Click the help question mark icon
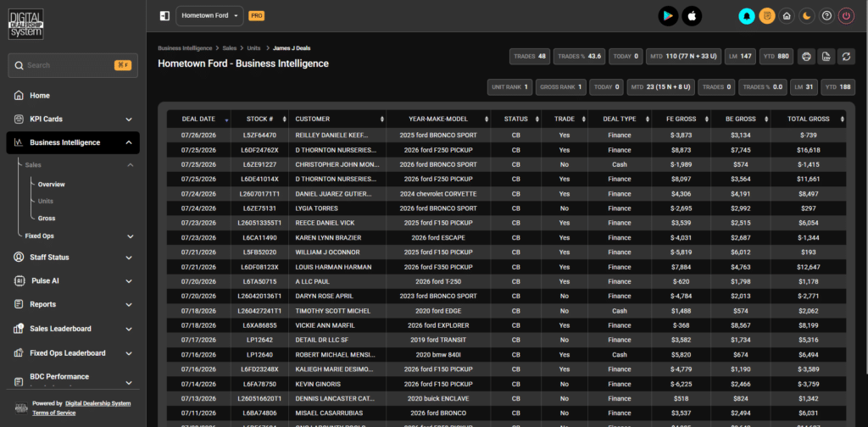Screen dimensions: 868x427 [826, 16]
